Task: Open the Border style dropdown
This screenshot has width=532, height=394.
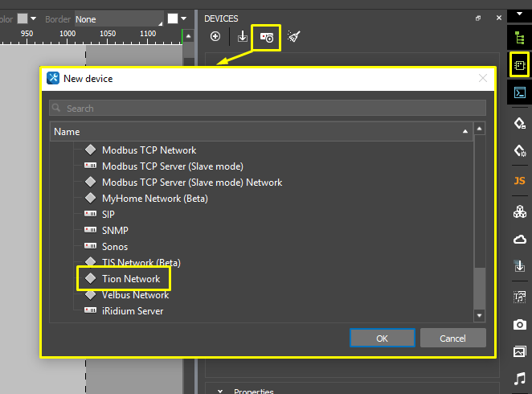Action: (x=117, y=18)
